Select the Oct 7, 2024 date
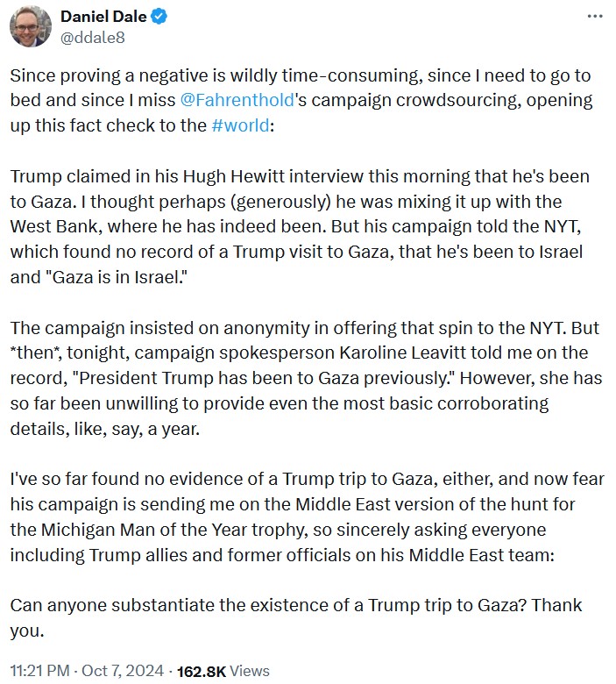Image resolution: width=616 pixels, height=684 pixels. pyautogui.click(x=123, y=671)
